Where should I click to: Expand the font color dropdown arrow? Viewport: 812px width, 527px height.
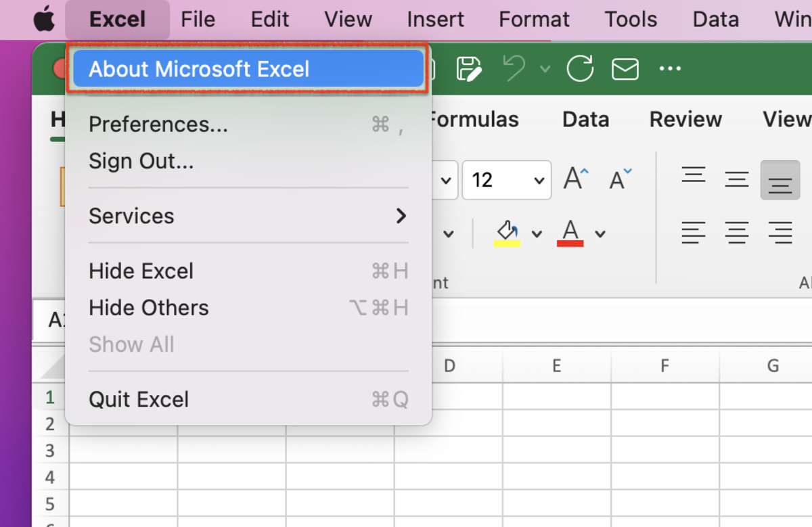point(600,232)
